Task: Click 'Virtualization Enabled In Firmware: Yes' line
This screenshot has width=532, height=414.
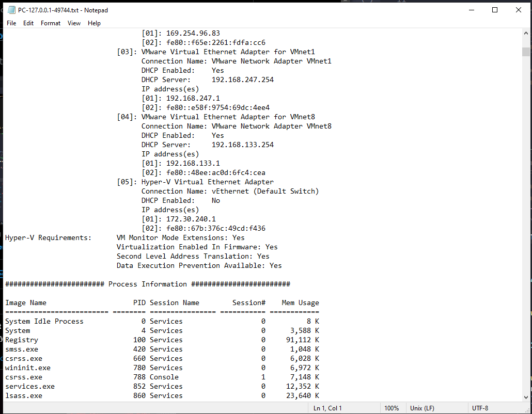Action: [197, 247]
